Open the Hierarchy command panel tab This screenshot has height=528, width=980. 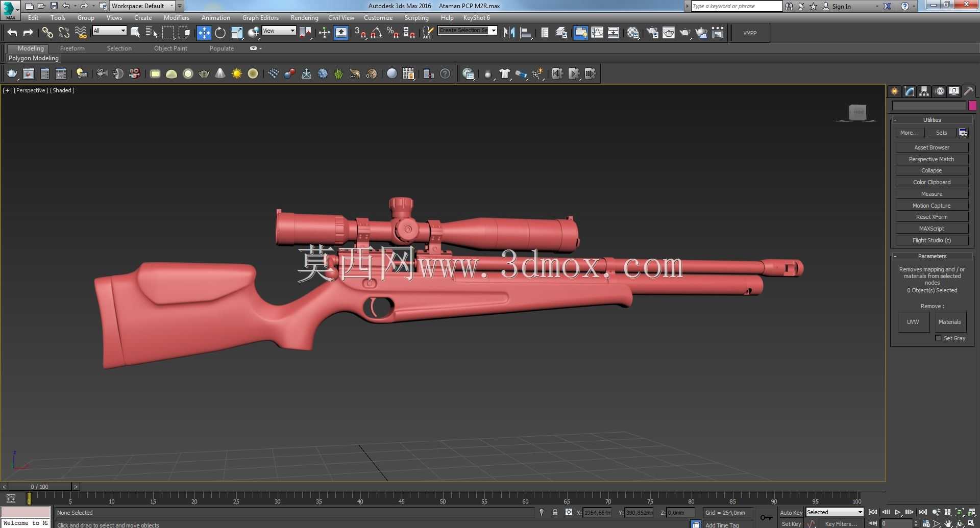click(x=924, y=91)
